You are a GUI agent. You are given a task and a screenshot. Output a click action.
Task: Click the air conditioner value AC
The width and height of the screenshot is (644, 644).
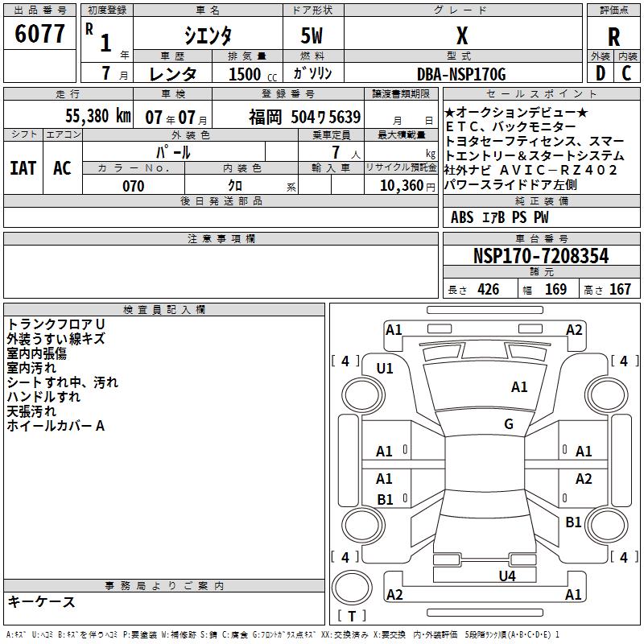pos(62,168)
